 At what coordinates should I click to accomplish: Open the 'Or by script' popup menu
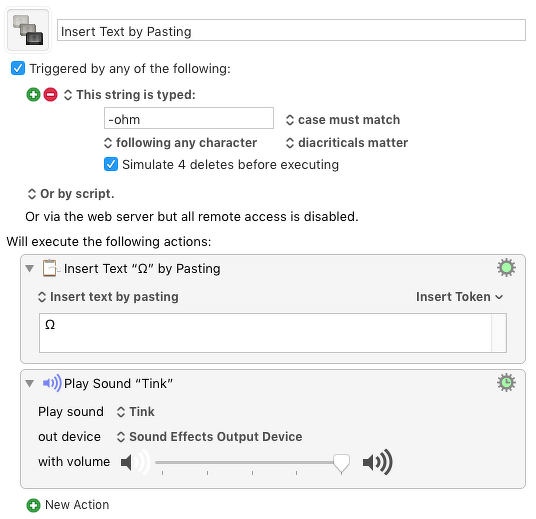coord(70,194)
